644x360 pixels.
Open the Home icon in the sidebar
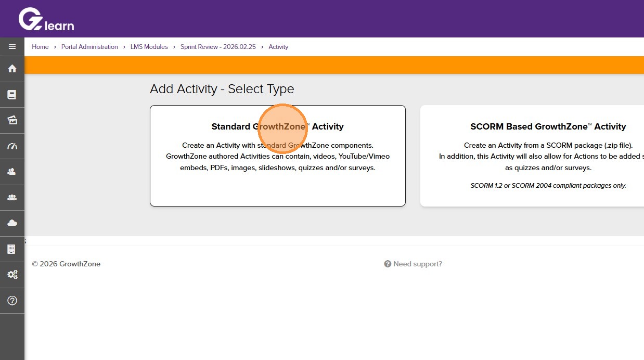[x=12, y=69]
